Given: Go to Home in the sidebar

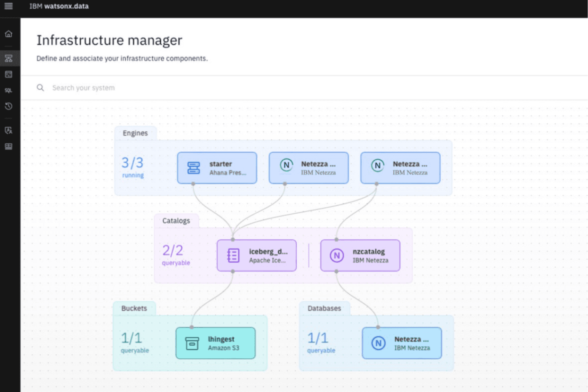Looking at the screenshot, I should (8, 34).
